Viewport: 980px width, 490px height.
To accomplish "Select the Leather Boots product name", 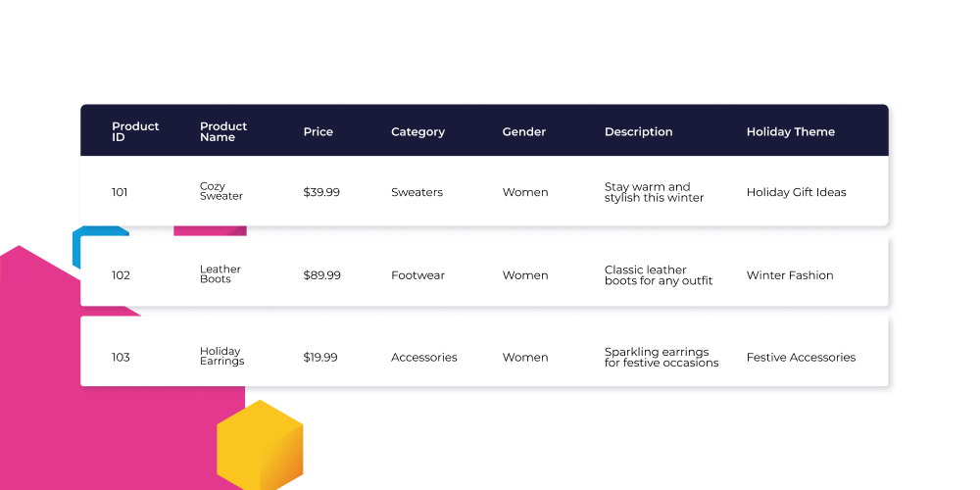I will [x=220, y=274].
